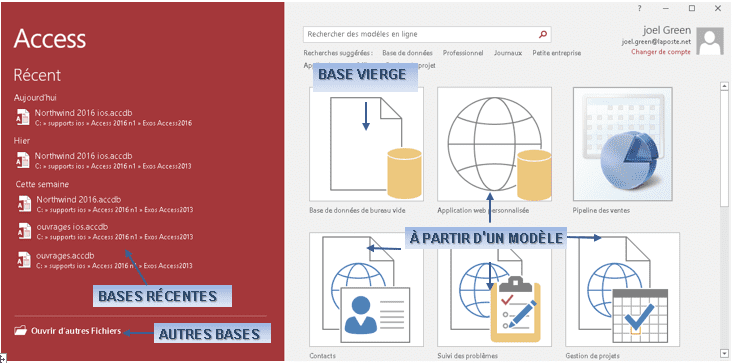Search suggested term Professionnel

click(x=463, y=53)
